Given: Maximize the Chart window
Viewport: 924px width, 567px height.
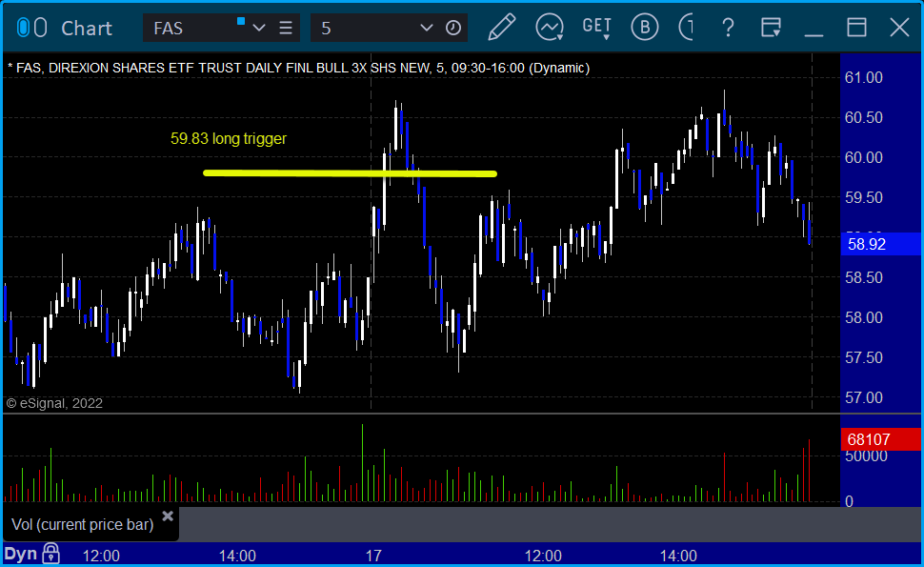Looking at the screenshot, I should 856,27.
